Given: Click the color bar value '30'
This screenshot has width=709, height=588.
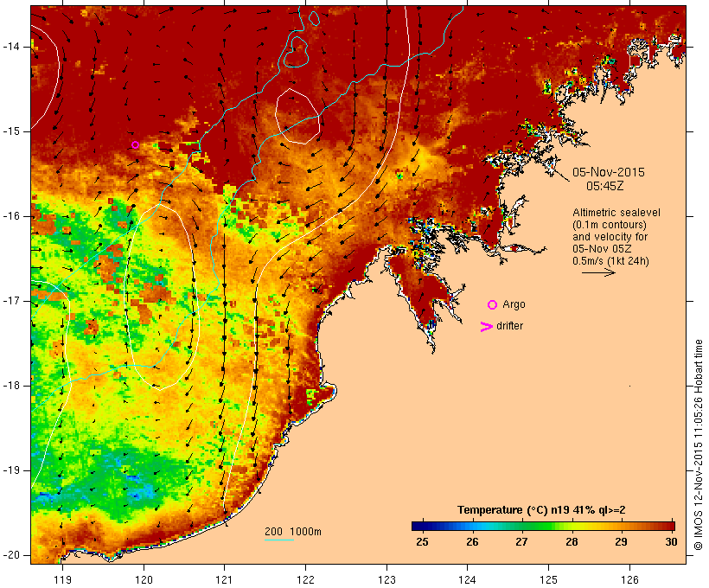Looking at the screenshot, I should (672, 542).
